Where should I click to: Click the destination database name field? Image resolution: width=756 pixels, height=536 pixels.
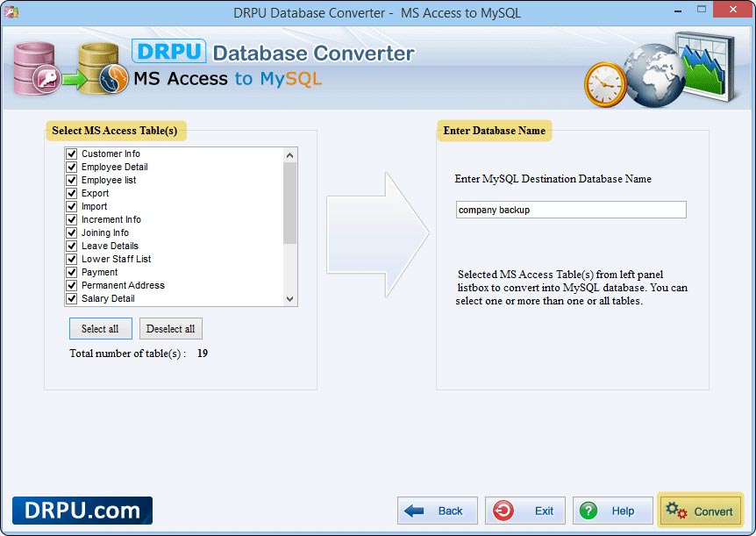pos(571,210)
